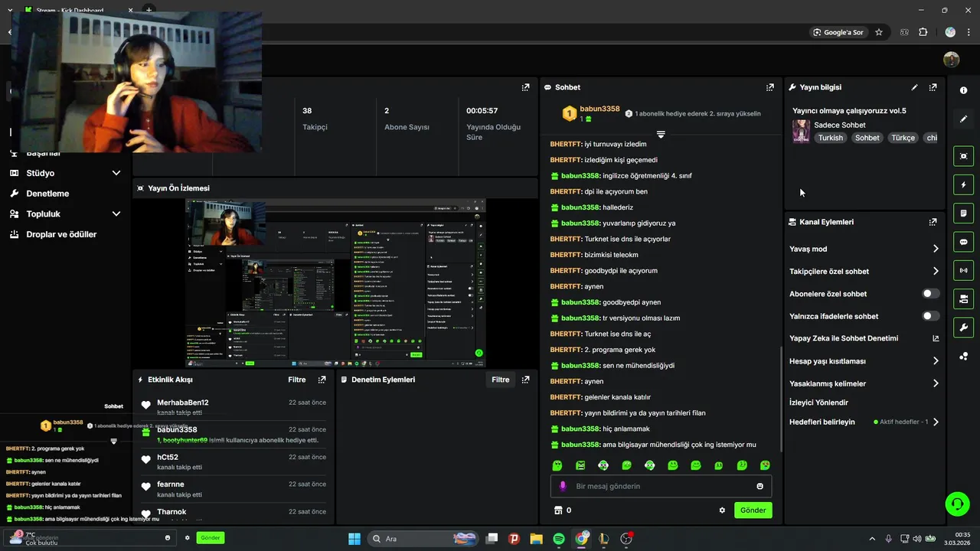Open Chrome extensions puzzle icon

point(923,32)
